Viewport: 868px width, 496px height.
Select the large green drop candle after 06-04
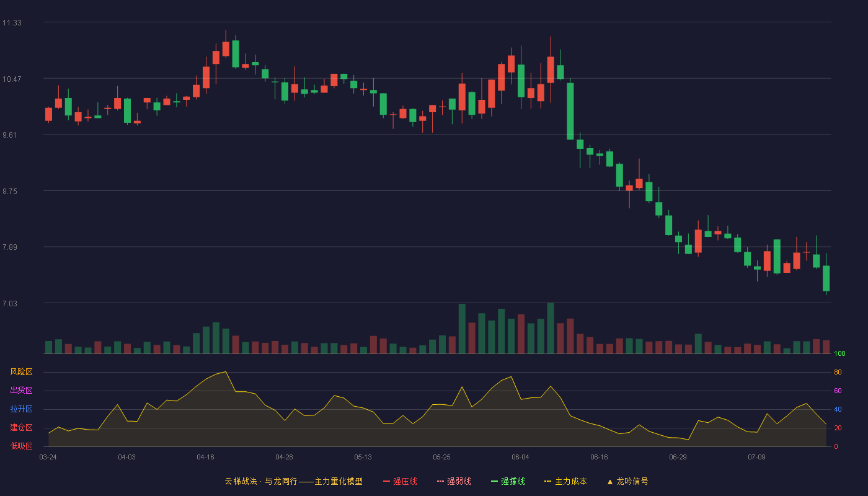tap(570, 111)
